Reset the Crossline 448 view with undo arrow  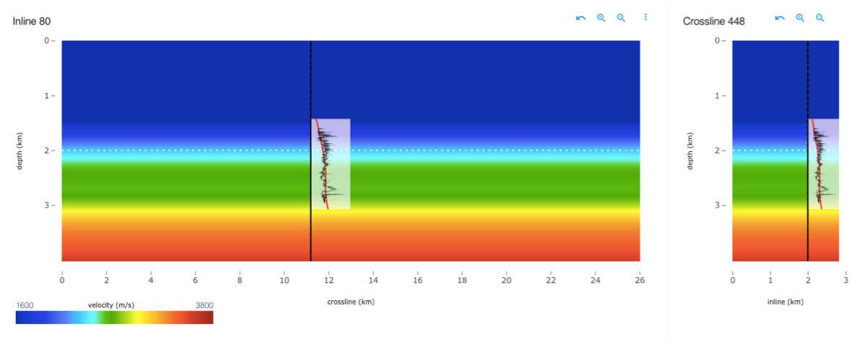pyautogui.click(x=780, y=18)
